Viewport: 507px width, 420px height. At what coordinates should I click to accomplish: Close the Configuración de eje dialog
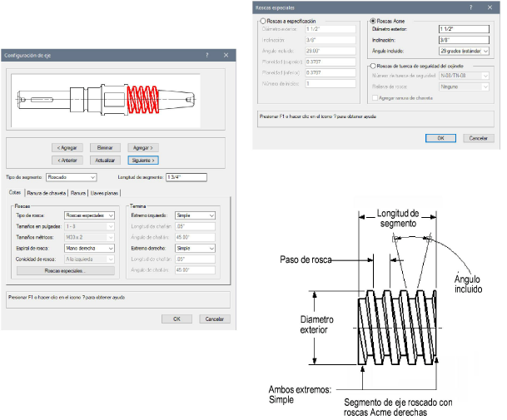pyautogui.click(x=226, y=55)
